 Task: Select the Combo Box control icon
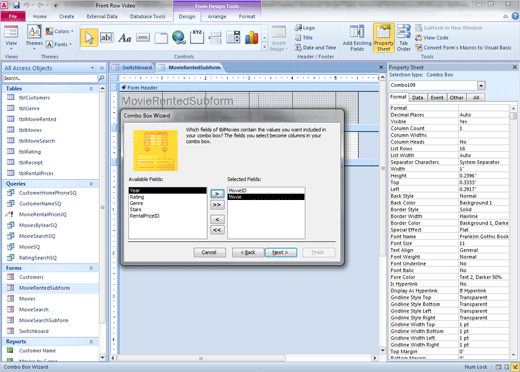(233, 37)
